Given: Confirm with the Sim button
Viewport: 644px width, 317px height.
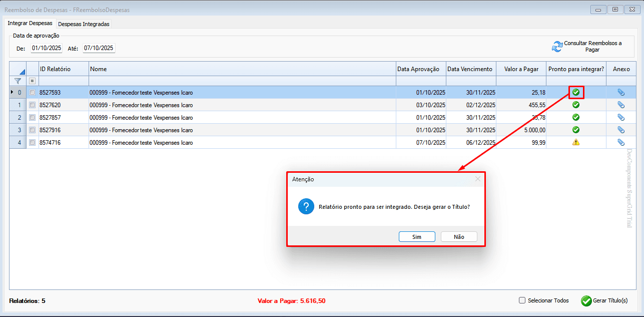Looking at the screenshot, I should [x=417, y=237].
